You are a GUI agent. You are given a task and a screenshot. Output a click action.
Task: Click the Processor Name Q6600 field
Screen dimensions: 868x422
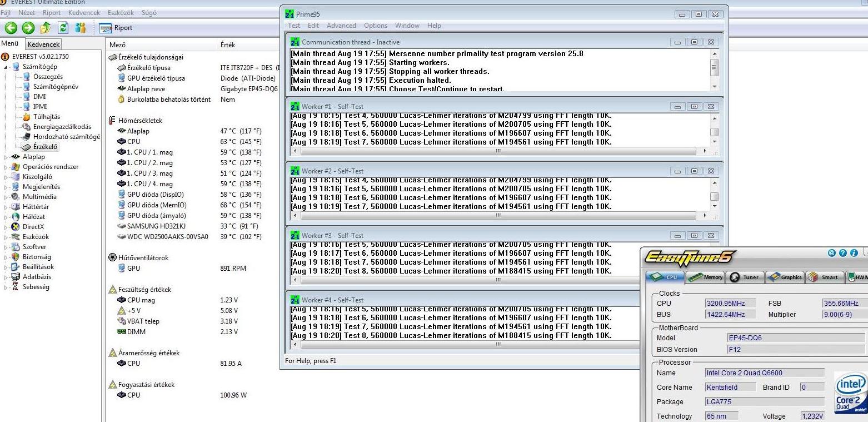tap(765, 373)
